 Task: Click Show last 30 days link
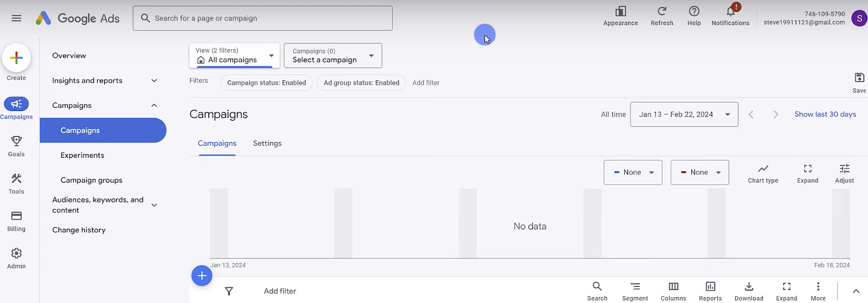point(825,114)
